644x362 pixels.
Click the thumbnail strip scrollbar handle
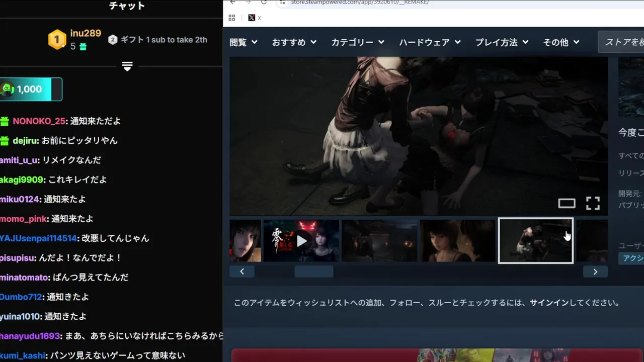coord(314,271)
